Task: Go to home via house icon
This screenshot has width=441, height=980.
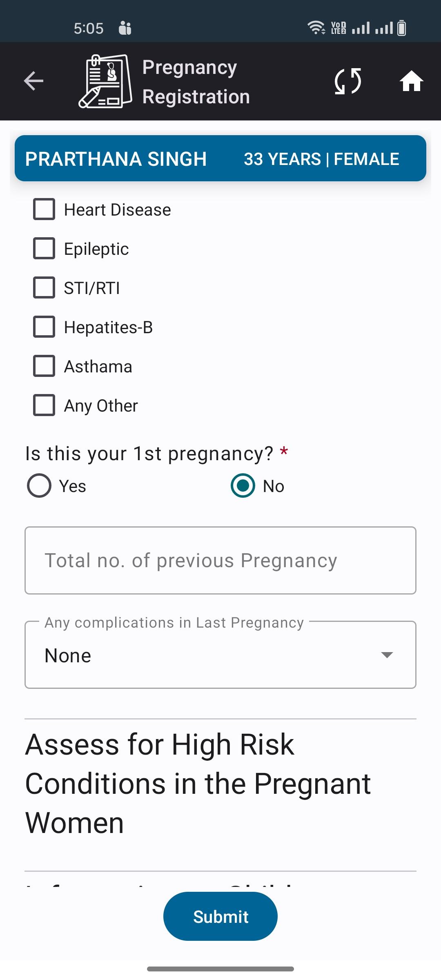Action: click(x=411, y=81)
